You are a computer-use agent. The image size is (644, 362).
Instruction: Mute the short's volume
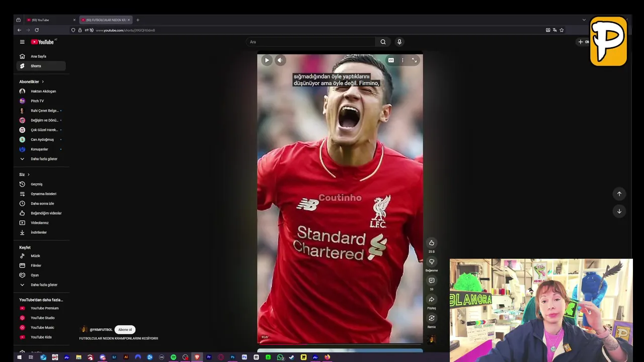(280, 60)
